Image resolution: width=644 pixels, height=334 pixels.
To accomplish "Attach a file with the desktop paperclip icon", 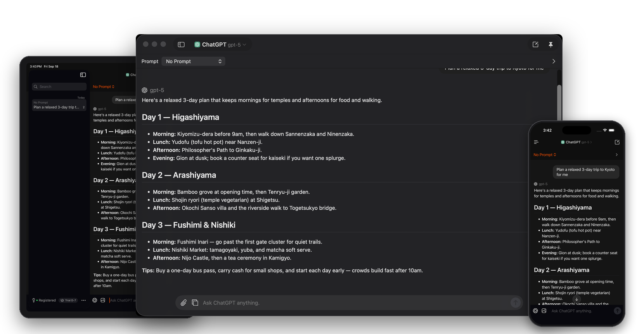I will coord(184,303).
